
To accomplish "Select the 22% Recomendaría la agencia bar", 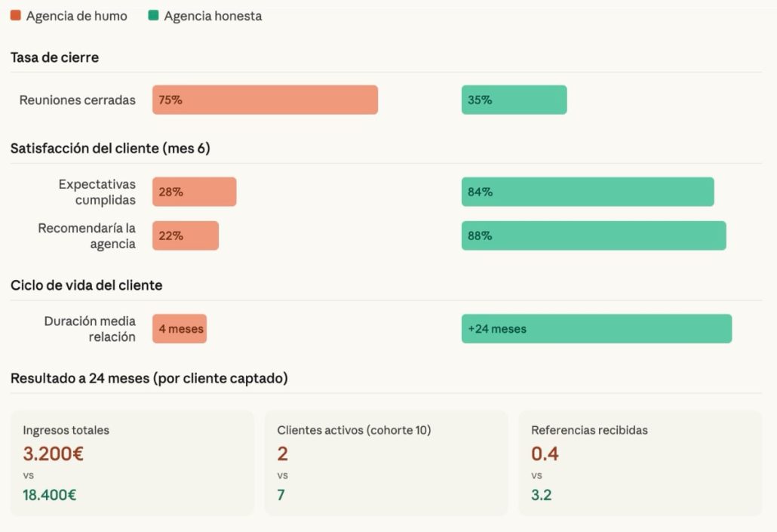I will tap(186, 235).
